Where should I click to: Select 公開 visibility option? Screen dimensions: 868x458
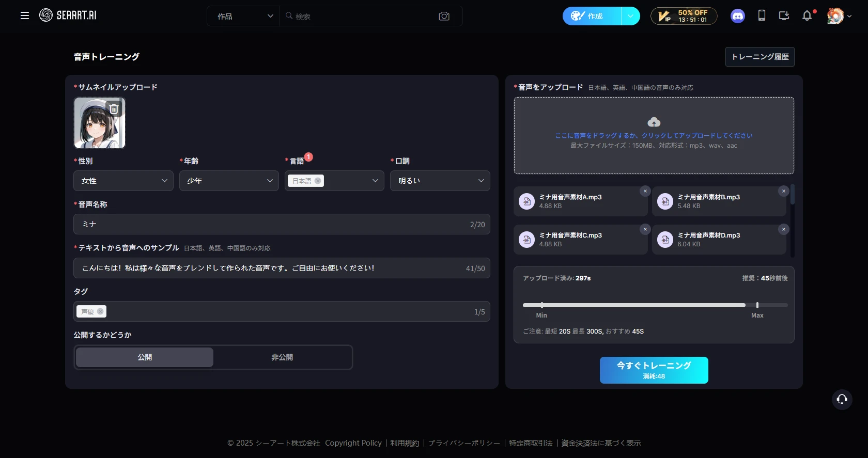(x=145, y=357)
